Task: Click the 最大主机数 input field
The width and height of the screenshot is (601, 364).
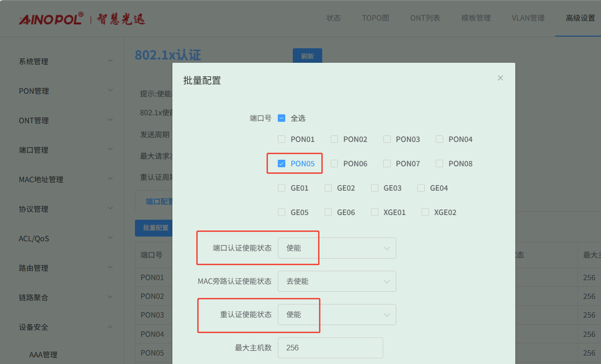Action: [x=330, y=348]
